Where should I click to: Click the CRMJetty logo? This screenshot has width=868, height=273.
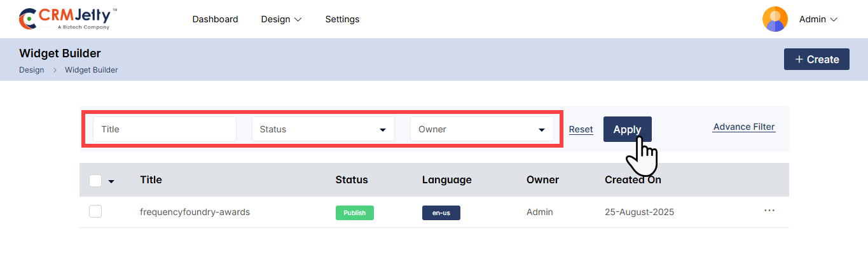[x=68, y=19]
